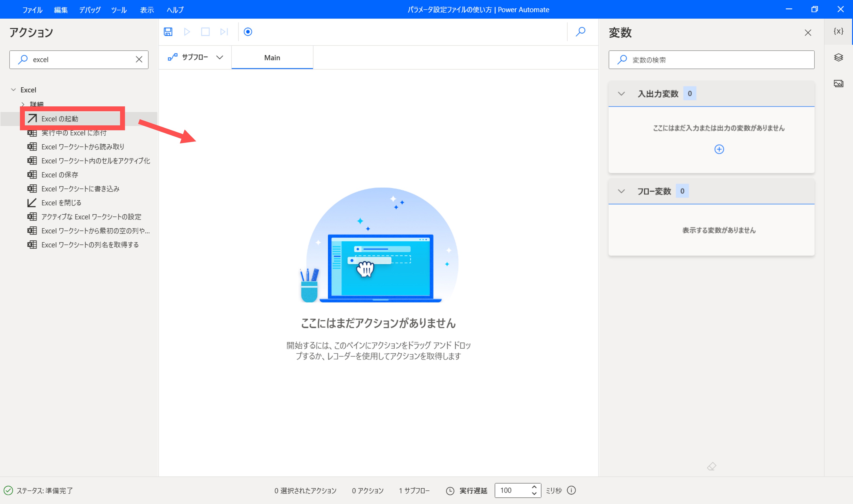Click the 入出力変数 expander chevron

point(622,93)
